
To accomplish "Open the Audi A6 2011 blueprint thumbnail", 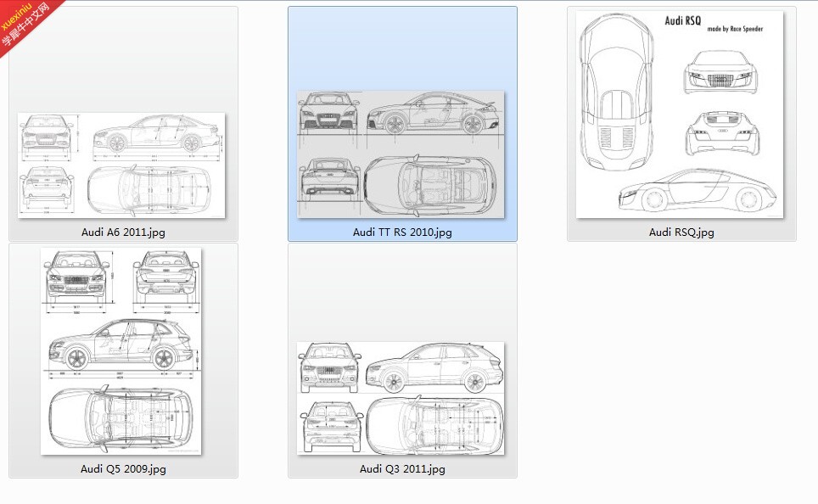I will click(x=121, y=165).
